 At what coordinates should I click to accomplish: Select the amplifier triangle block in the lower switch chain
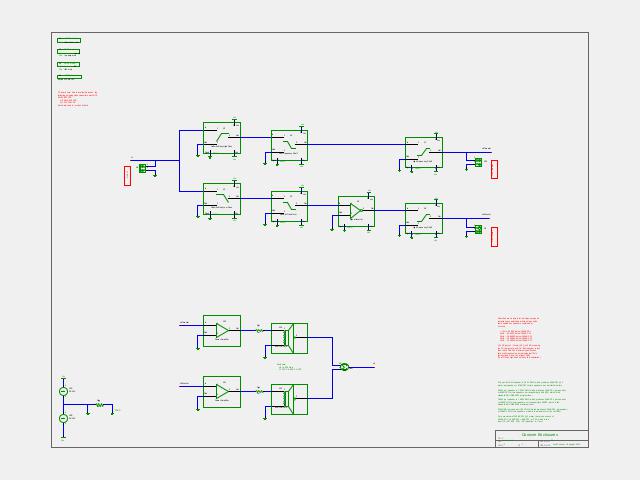point(356,211)
